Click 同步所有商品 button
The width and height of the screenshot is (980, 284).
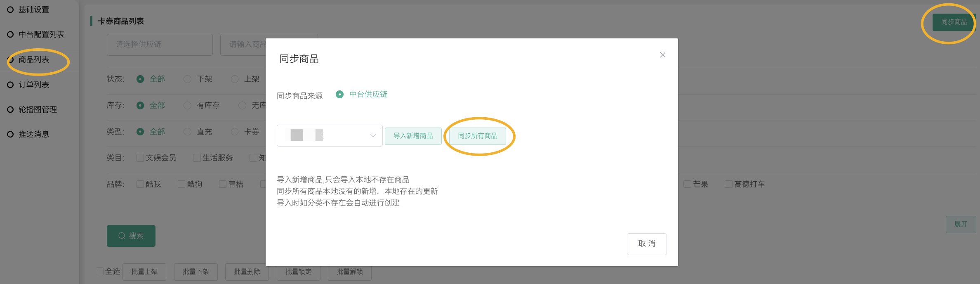click(x=478, y=136)
